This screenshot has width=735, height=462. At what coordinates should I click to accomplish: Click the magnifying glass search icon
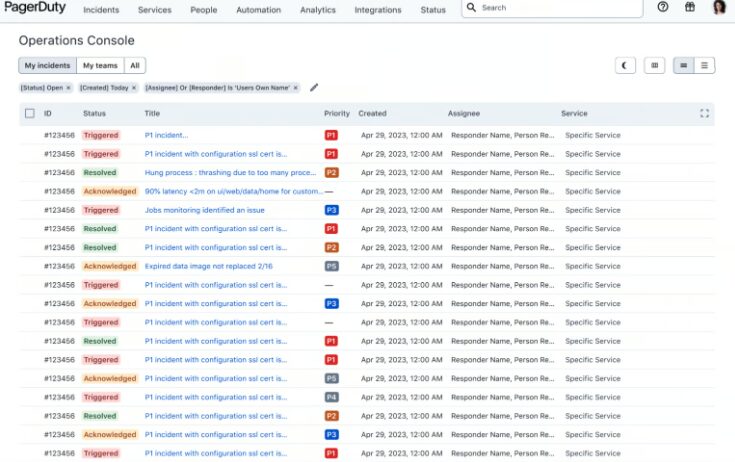pos(471,7)
